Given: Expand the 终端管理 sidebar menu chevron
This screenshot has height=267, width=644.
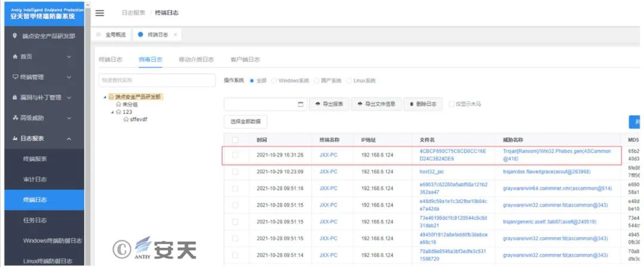Looking at the screenshot, I should [69, 77].
